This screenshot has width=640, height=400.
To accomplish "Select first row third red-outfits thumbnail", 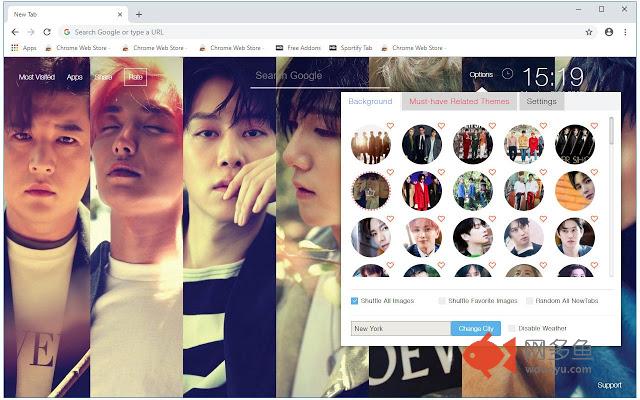I will click(473, 144).
